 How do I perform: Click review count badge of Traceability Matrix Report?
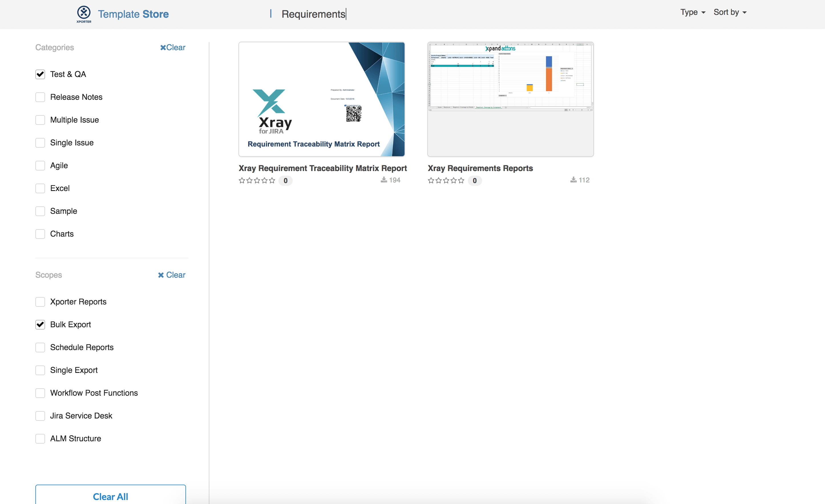(286, 181)
